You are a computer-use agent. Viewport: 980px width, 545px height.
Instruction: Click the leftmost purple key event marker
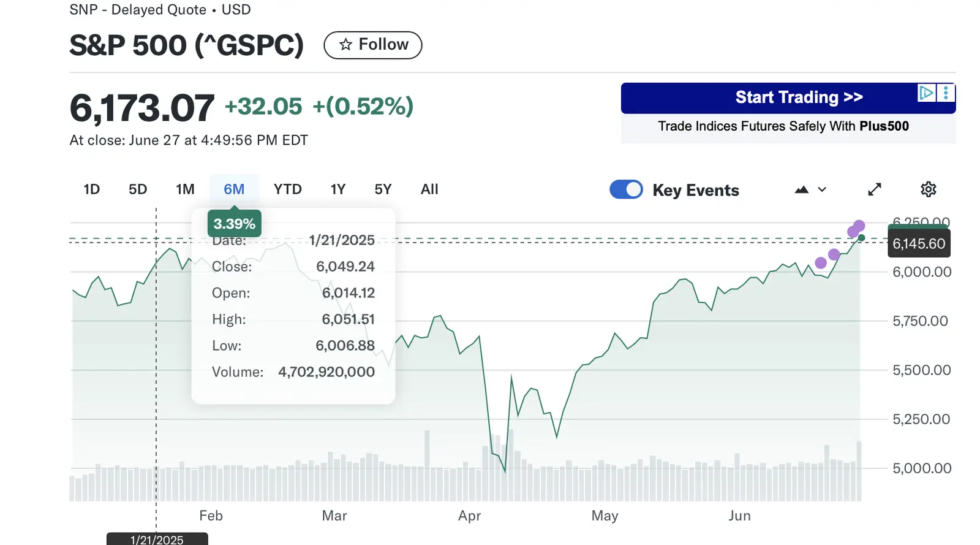click(x=821, y=263)
